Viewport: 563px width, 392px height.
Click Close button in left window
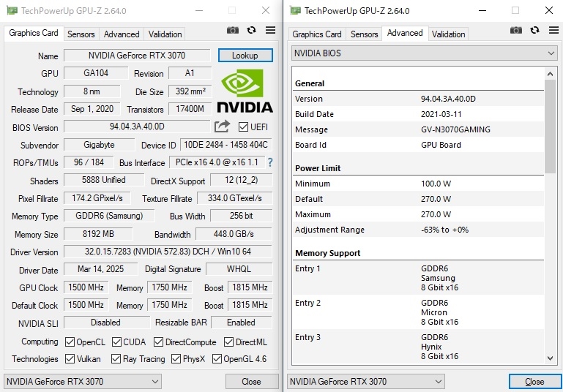[252, 381]
